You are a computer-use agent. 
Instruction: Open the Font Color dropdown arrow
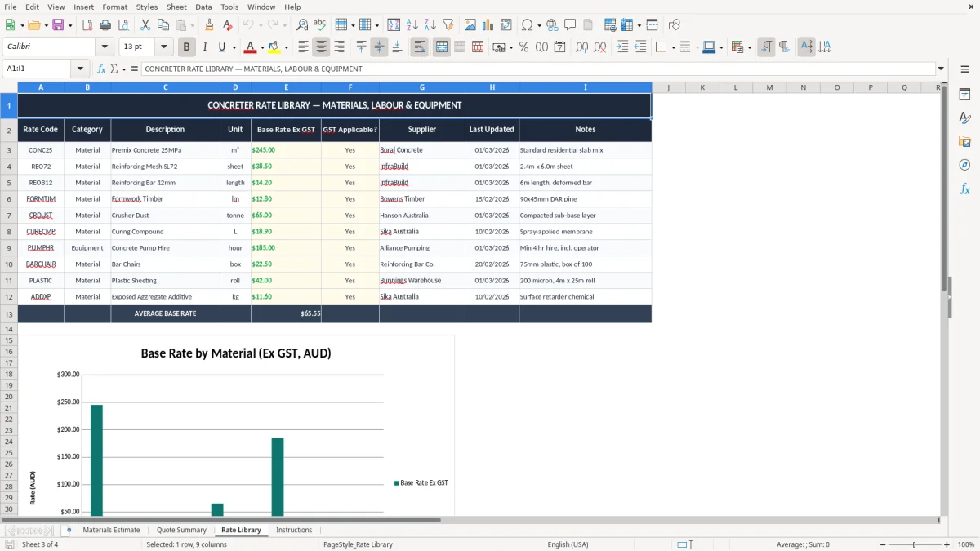tap(261, 47)
